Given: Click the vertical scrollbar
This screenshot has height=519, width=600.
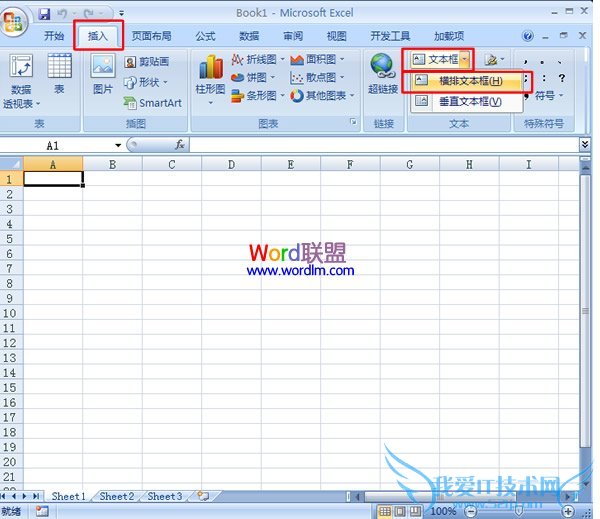Looking at the screenshot, I should point(585,310).
